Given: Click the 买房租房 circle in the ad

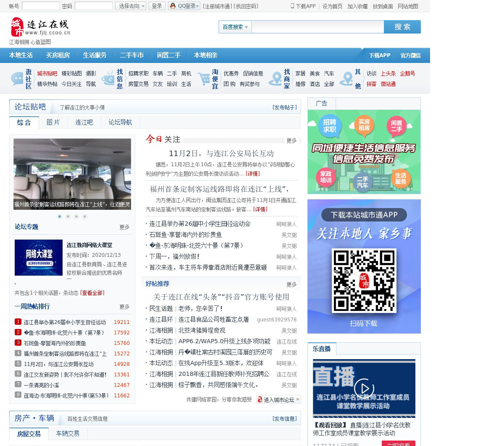Looking at the screenshot, I should click(x=364, y=125).
